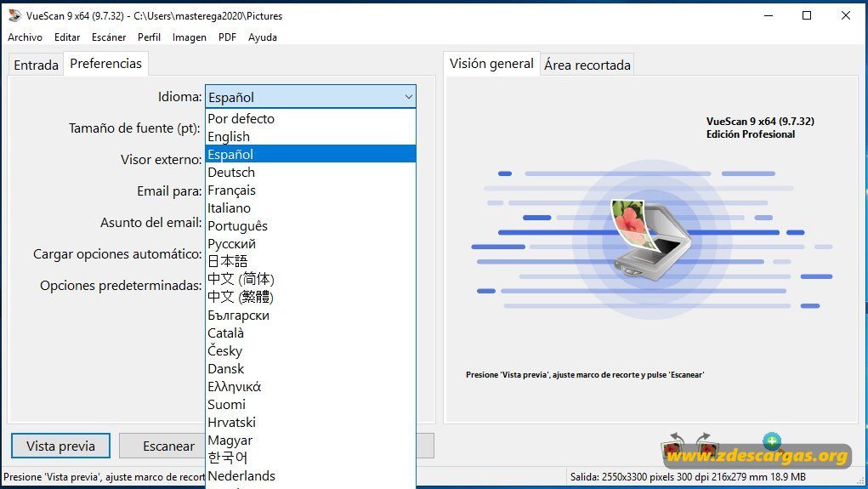Select 'Nederlands' in language list
Image resolution: width=868 pixels, height=489 pixels.
[x=310, y=475]
